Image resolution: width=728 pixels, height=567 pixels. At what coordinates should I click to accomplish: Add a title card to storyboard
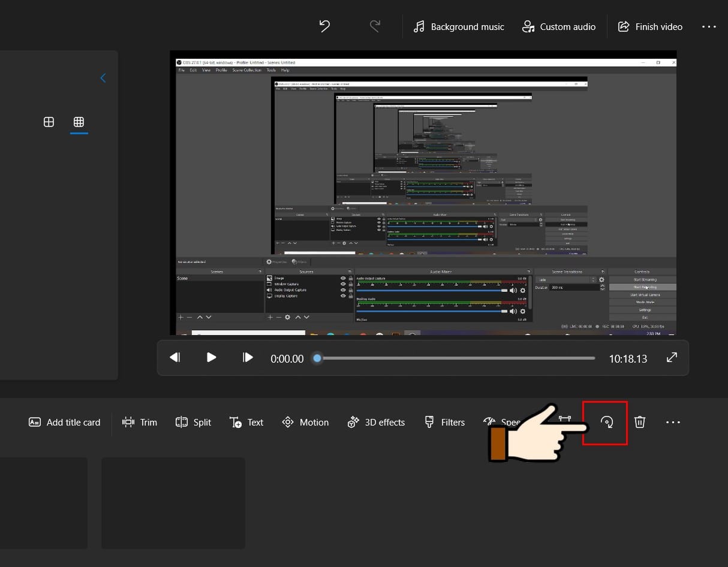pos(65,423)
